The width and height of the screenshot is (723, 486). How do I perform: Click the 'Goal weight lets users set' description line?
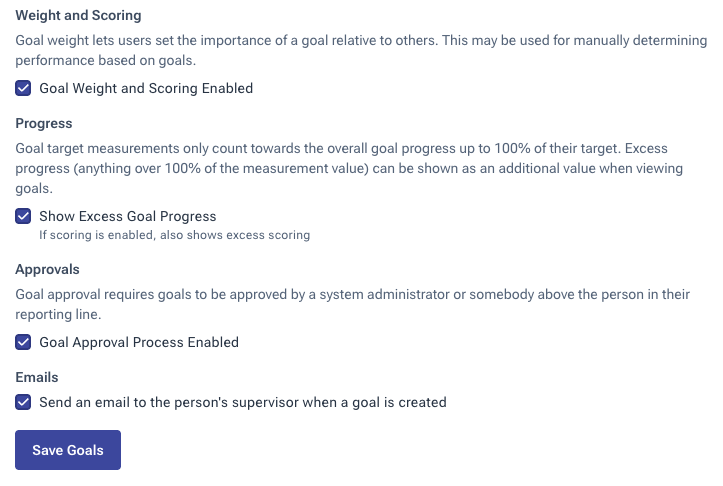pyautogui.click(x=361, y=41)
